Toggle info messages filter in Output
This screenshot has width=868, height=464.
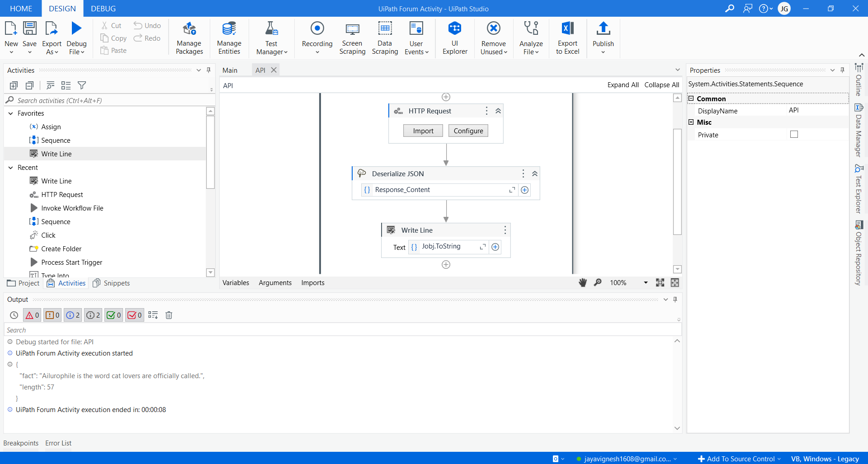point(73,315)
